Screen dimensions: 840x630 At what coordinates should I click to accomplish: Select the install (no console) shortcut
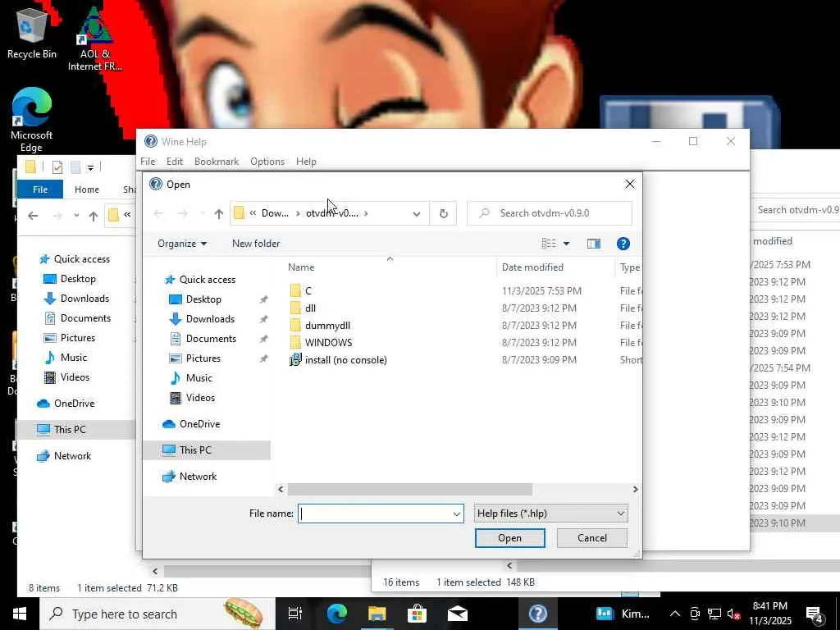point(345,360)
